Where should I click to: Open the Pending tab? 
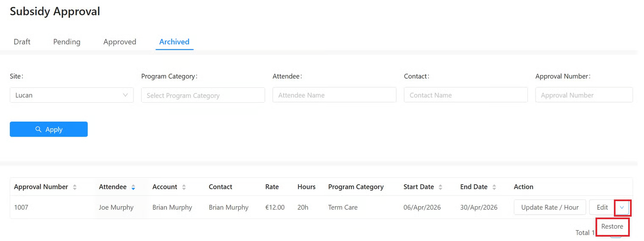67,42
